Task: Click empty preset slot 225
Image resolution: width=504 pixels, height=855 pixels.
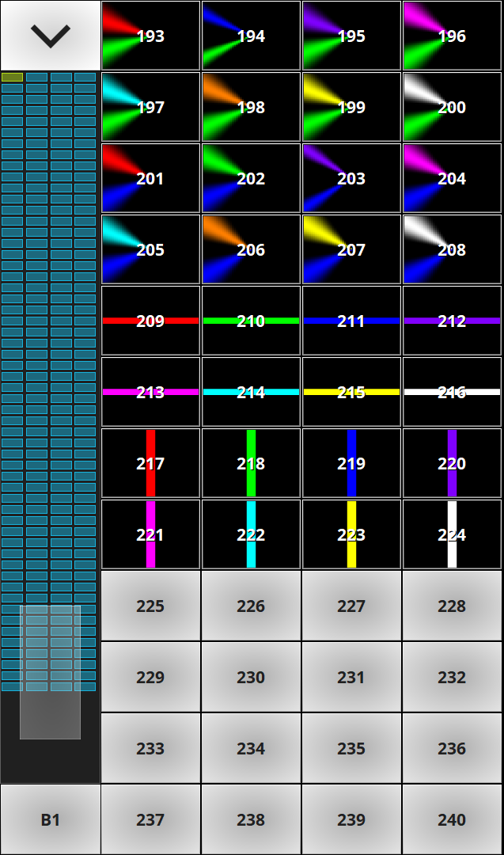Action: [x=150, y=606]
